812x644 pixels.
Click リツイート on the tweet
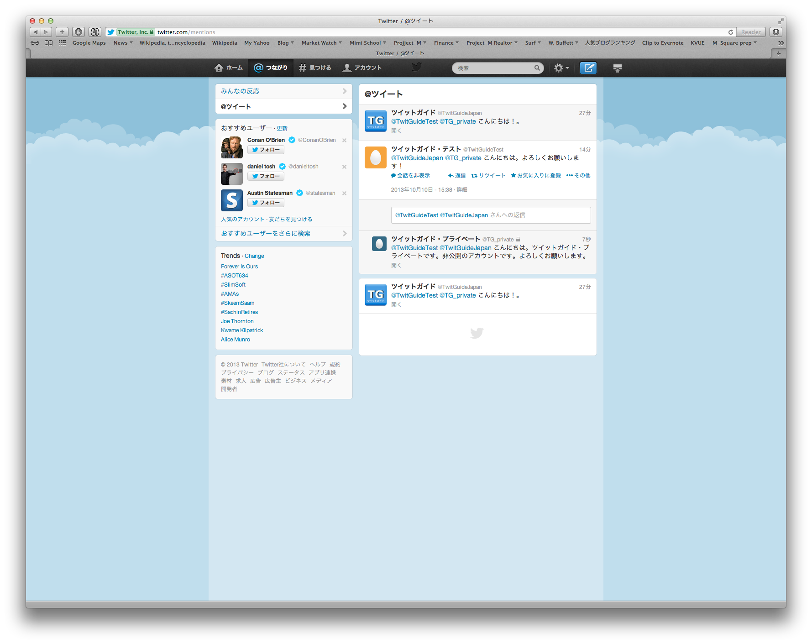488,176
